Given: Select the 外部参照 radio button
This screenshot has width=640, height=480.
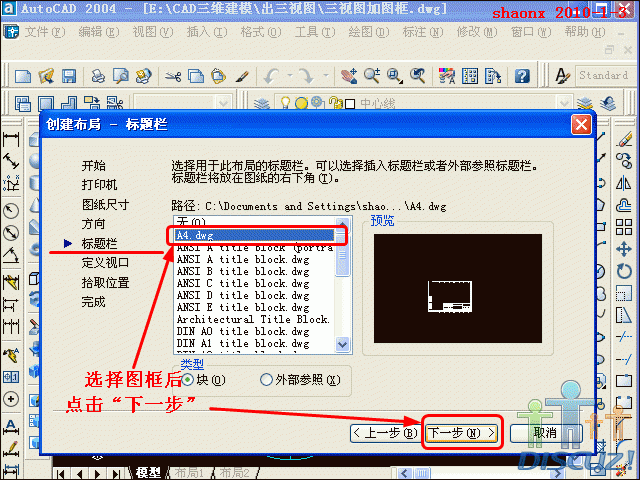Looking at the screenshot, I should [266, 380].
